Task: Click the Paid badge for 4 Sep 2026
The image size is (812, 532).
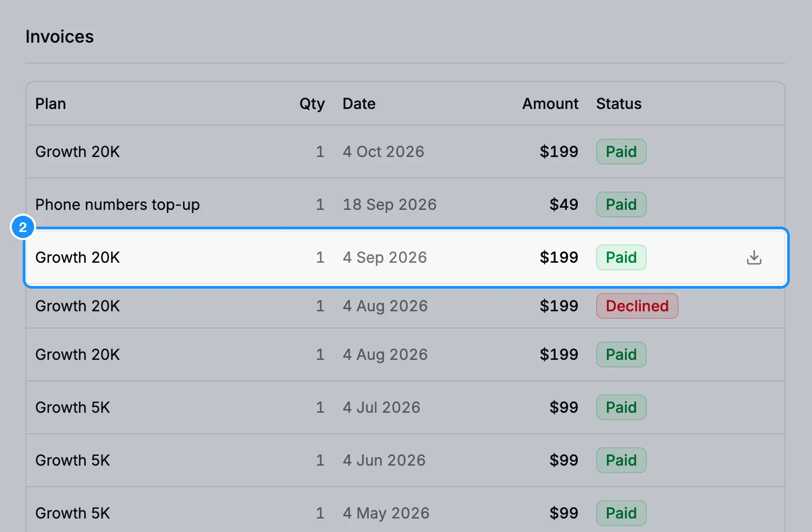Action: coord(621,257)
